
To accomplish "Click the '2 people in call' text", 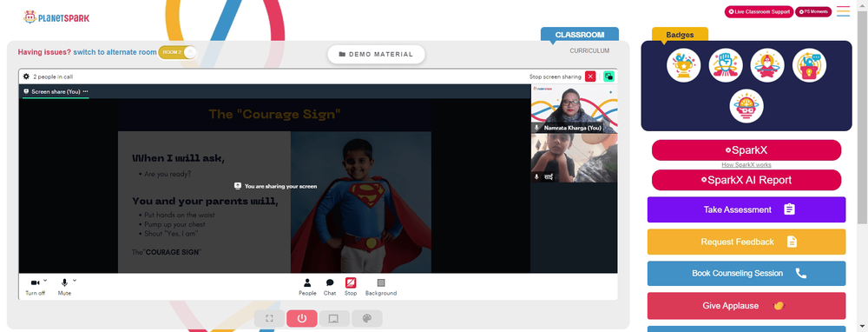I will 53,76.
